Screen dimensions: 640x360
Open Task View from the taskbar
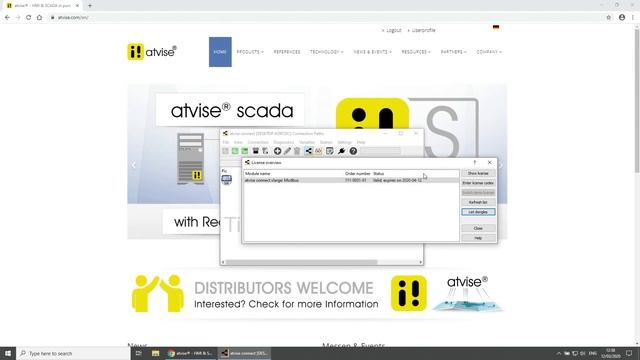(139, 353)
